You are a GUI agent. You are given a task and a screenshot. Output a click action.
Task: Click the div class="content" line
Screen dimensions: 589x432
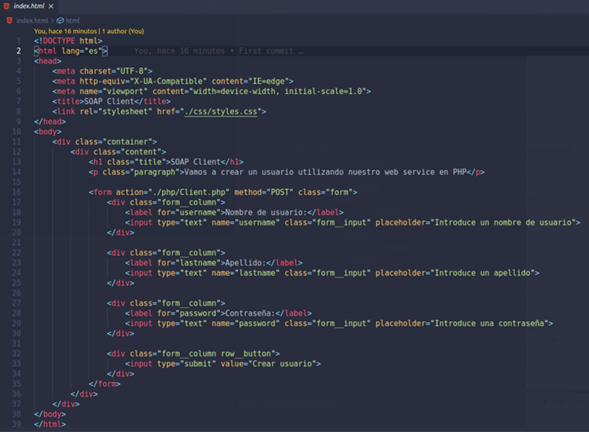(118, 152)
